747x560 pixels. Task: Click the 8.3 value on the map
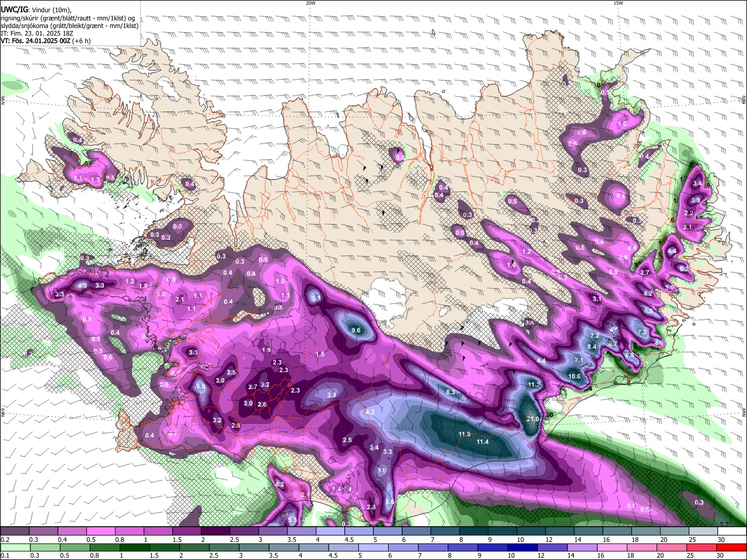451,392
